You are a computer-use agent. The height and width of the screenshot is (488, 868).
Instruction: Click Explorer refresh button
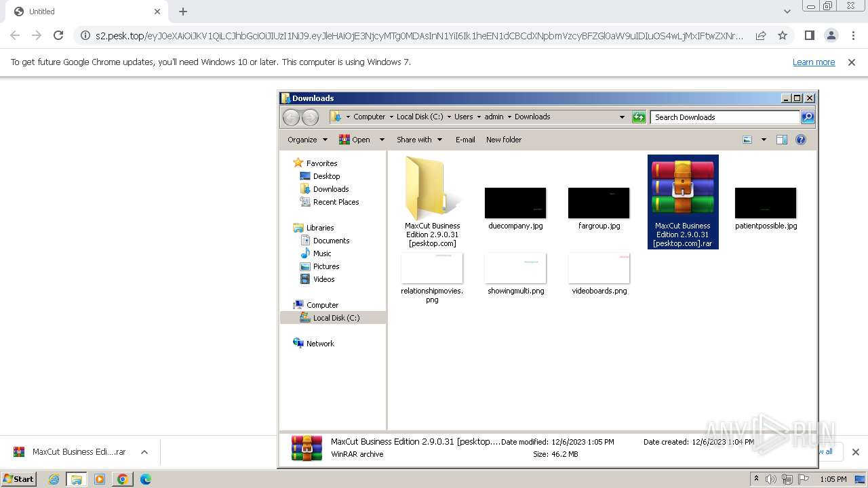(639, 117)
